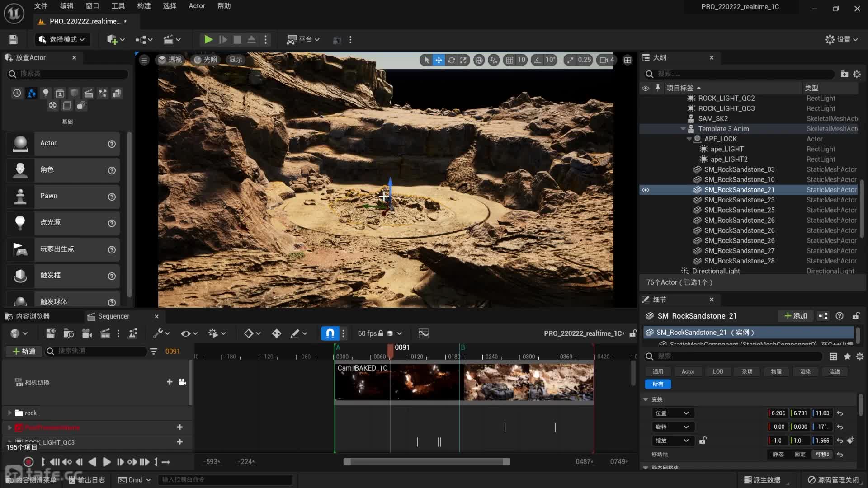This screenshot has height=488, width=868.
Task: Toggle grid snapping icon in viewport
Action: [x=509, y=60]
